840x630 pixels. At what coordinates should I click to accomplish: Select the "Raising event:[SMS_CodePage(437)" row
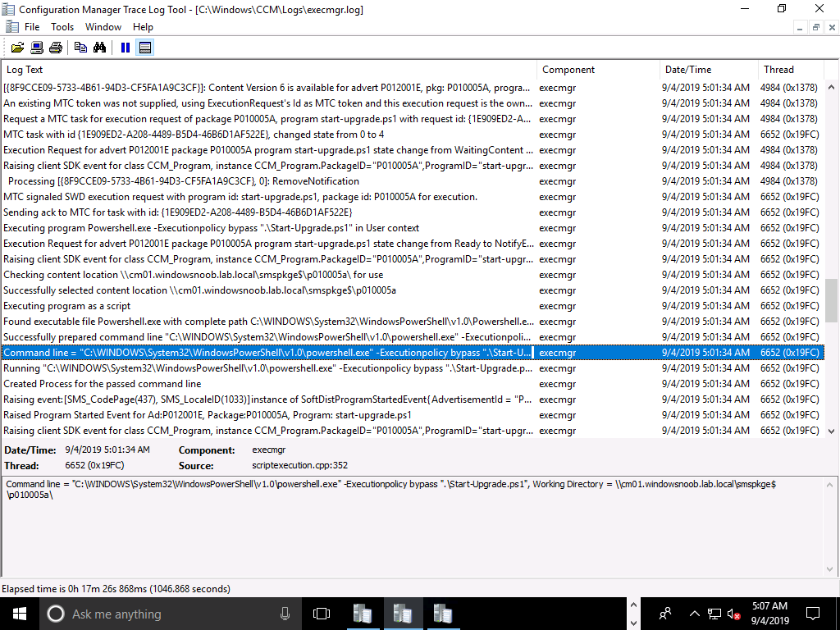[x=413, y=399]
